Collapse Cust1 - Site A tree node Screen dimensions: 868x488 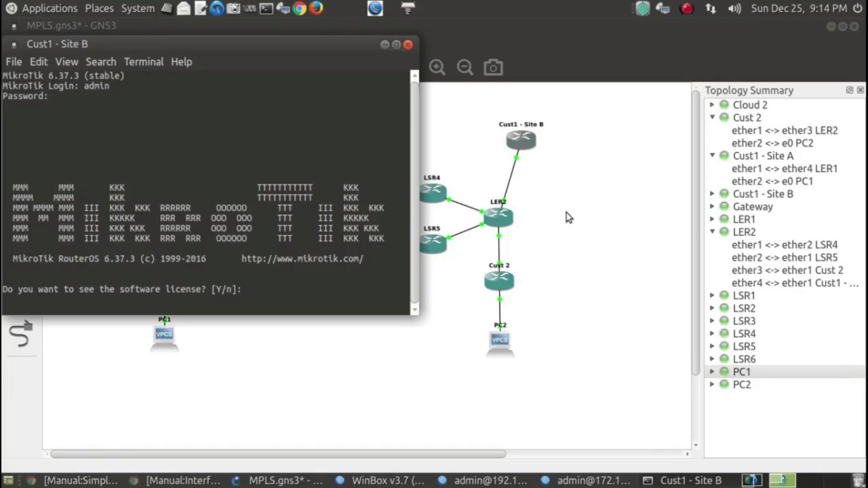(712, 155)
